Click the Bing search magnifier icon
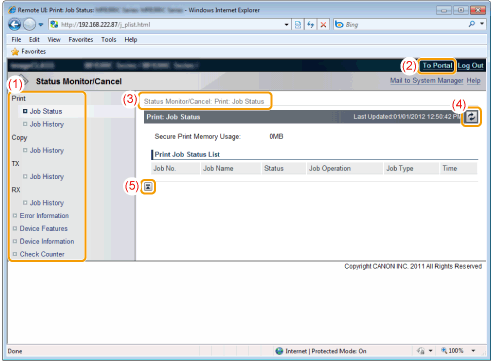The height and width of the screenshot is (361, 492). click(472, 24)
